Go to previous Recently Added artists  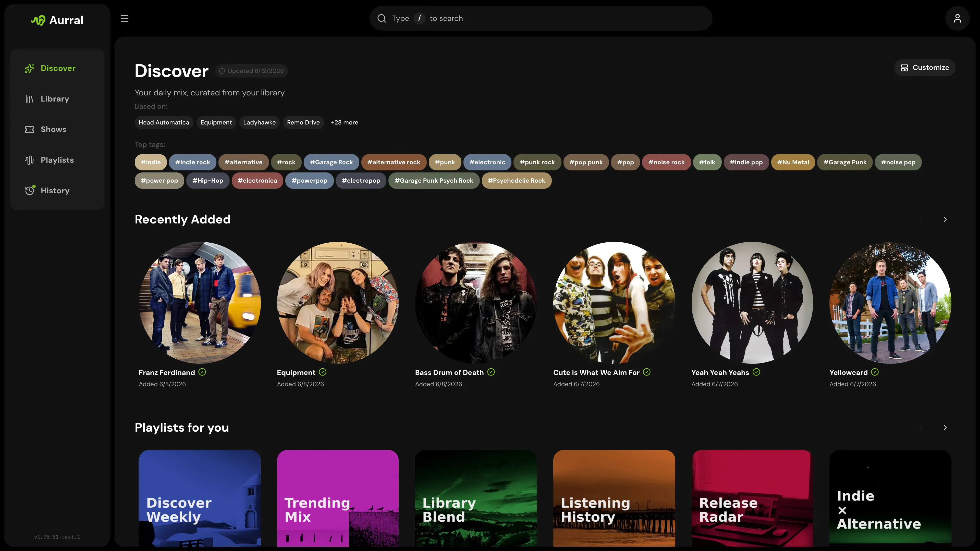click(921, 219)
